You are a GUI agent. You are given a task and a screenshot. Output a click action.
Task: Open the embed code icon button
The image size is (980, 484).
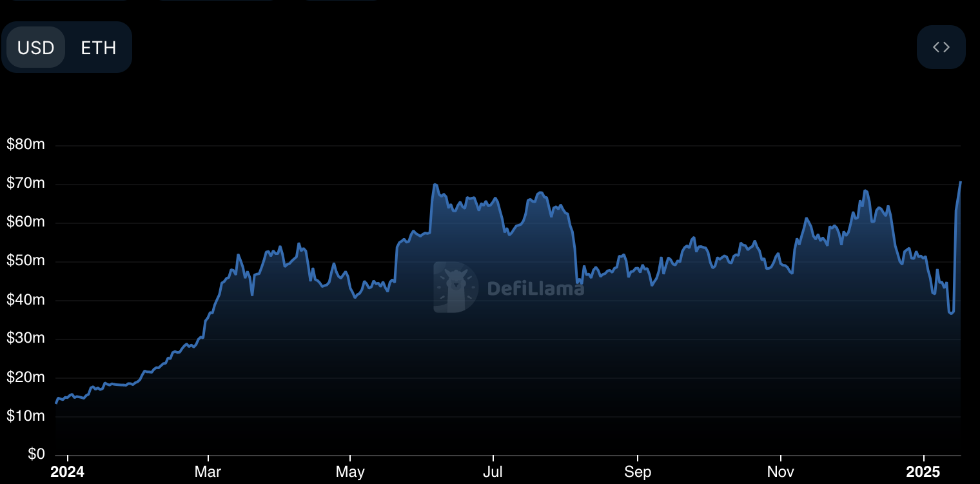941,47
